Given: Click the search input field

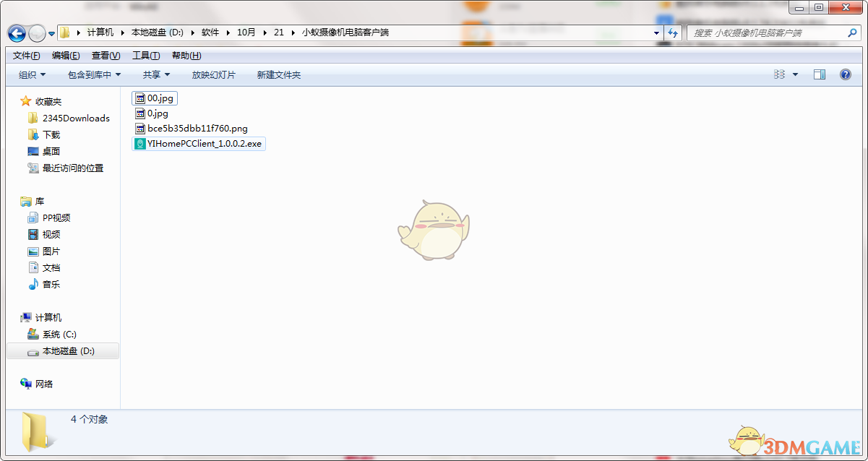Looking at the screenshot, I should (766, 33).
